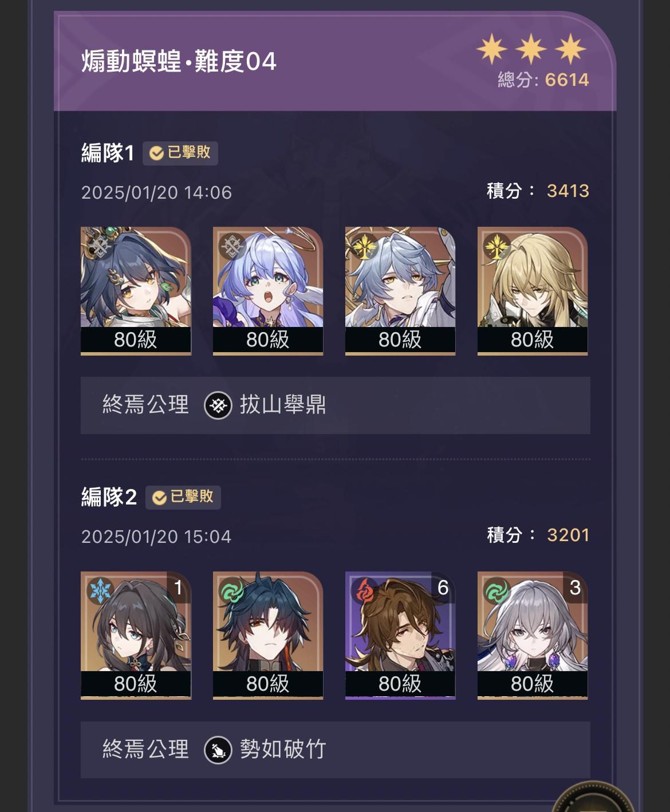The image size is (670, 812).
Task: Tap the fire element icon on brown-haired character
Action: click(366, 590)
